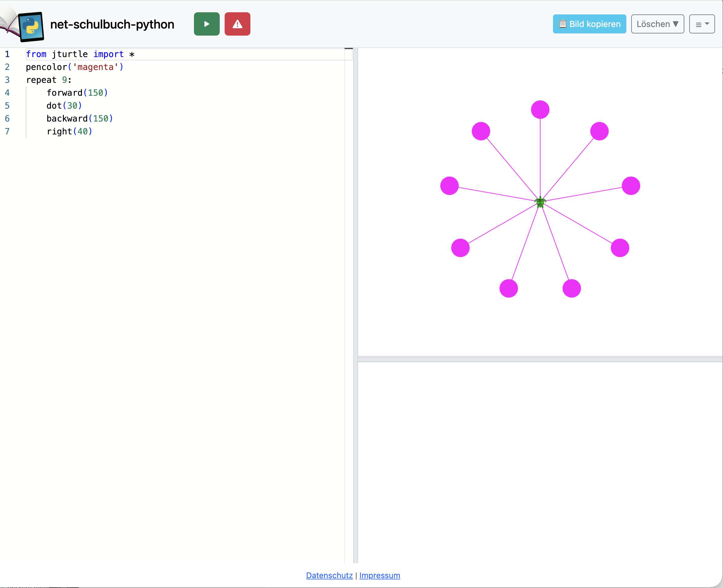This screenshot has height=588, width=723.
Task: Open the hamburger menu dropdown
Action: point(702,24)
